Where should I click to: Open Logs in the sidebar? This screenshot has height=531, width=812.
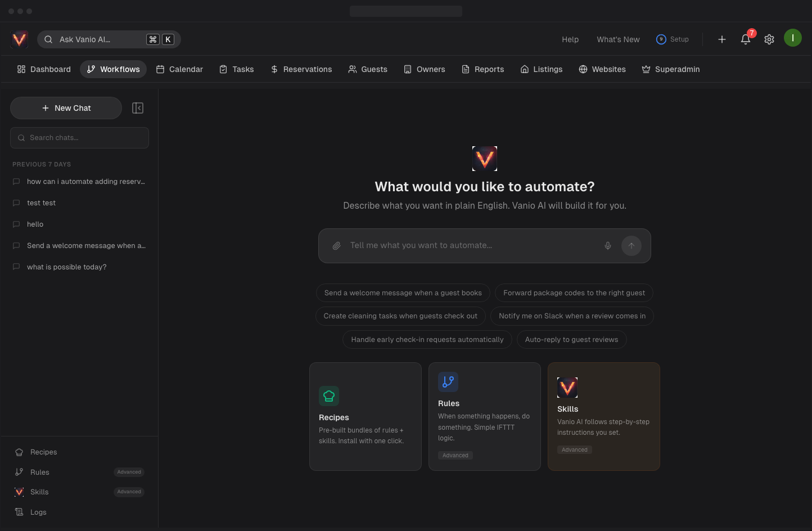(x=38, y=512)
